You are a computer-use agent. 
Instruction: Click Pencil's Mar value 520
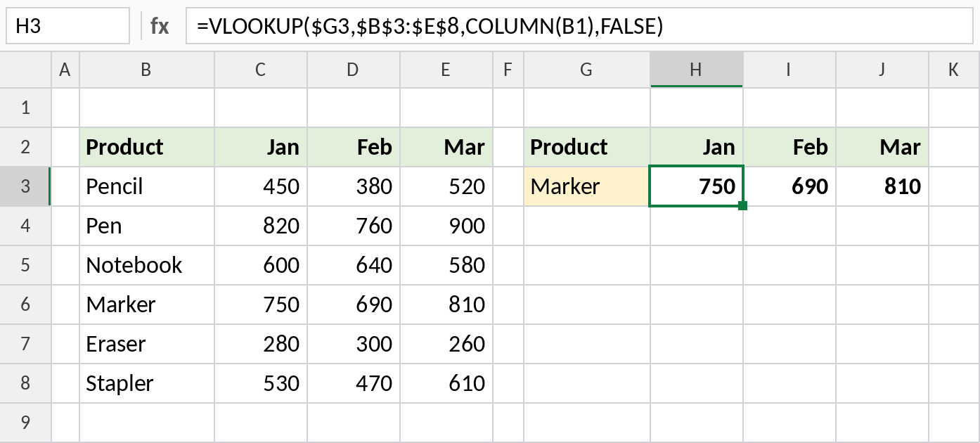click(x=446, y=186)
